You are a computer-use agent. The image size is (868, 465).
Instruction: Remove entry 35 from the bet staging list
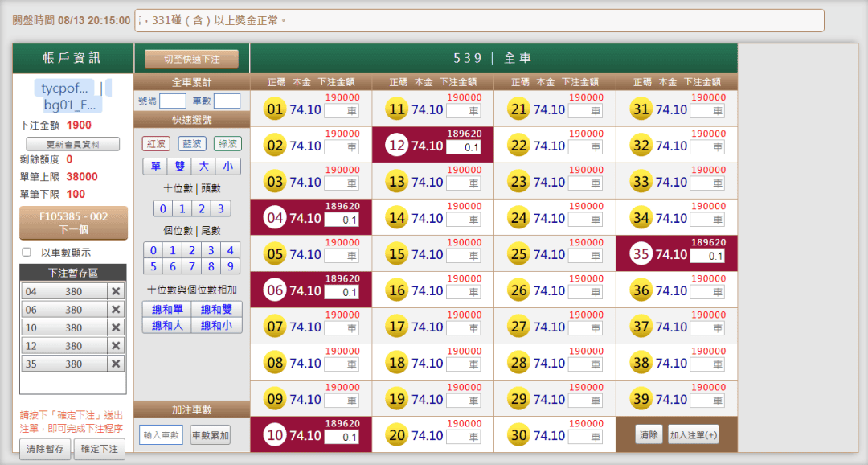click(x=116, y=364)
